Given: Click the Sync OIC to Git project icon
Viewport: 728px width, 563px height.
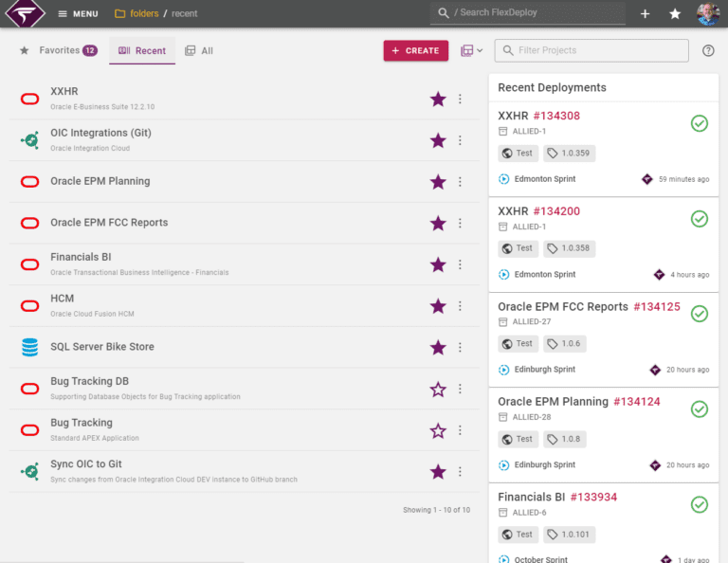Looking at the screenshot, I should 29,472.
